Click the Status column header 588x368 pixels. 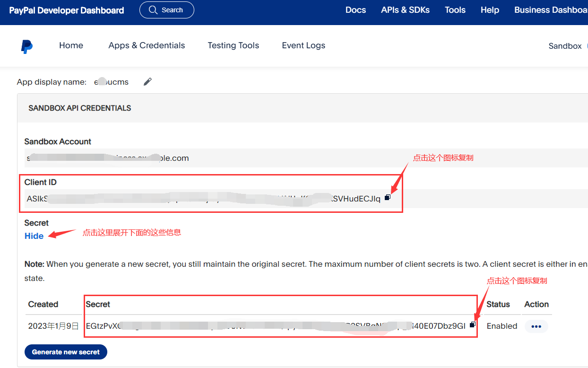(498, 304)
